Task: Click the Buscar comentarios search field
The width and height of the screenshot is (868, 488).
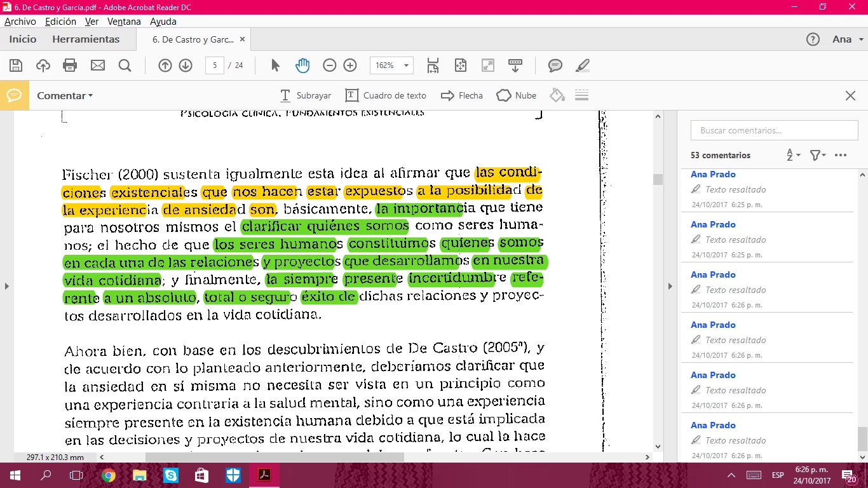Action: click(774, 130)
